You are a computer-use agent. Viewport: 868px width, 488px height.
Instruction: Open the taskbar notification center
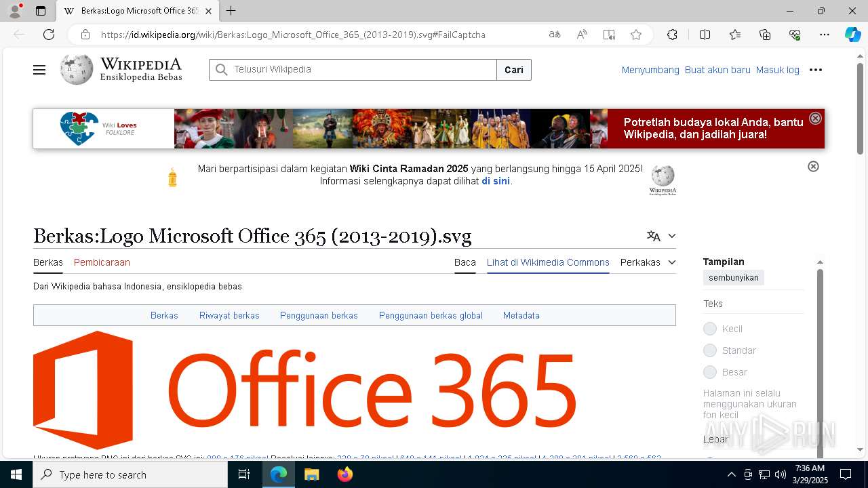pyautogui.click(x=846, y=474)
